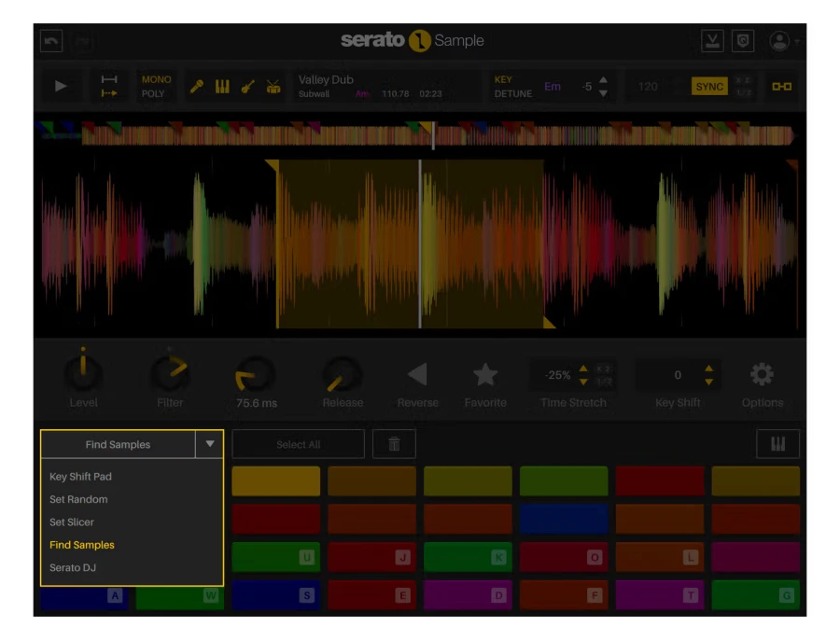
Task: Decrease Time Stretch with down arrow
Action: tap(583, 382)
